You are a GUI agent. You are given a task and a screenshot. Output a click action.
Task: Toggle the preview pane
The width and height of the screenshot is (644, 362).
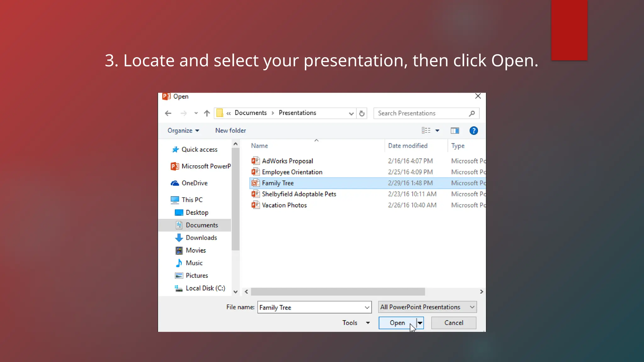point(455,131)
